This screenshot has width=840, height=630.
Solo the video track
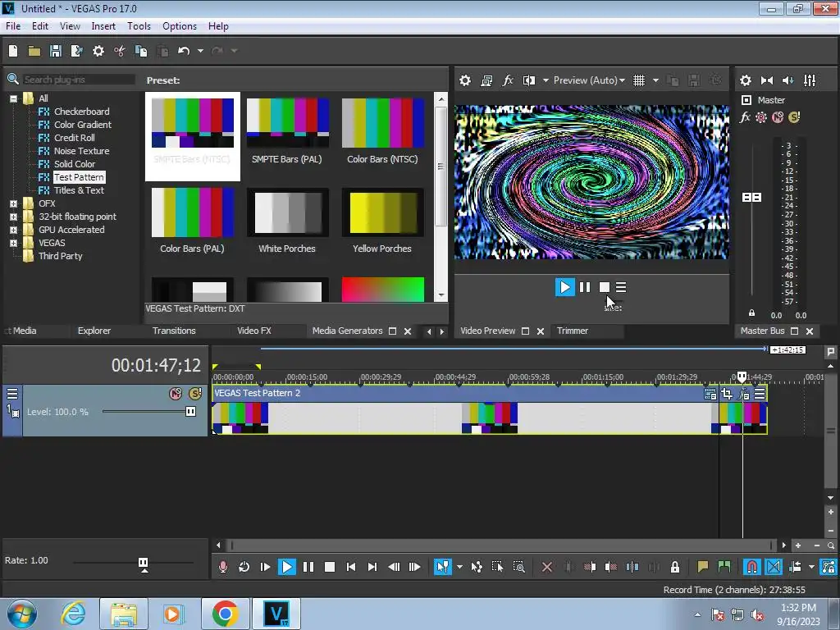[195, 394]
